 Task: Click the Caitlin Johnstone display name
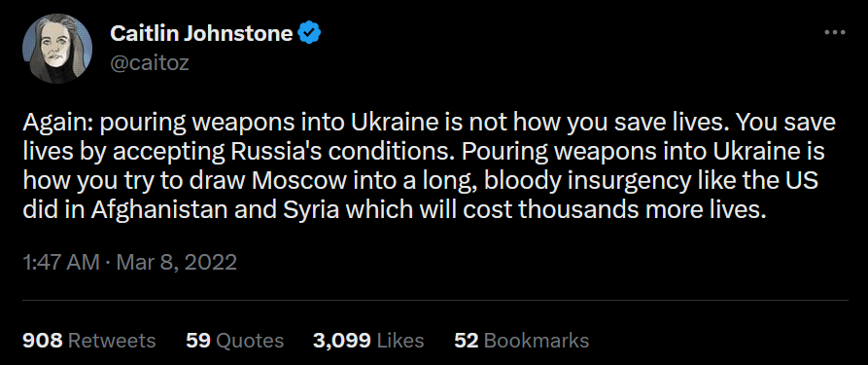[201, 34]
